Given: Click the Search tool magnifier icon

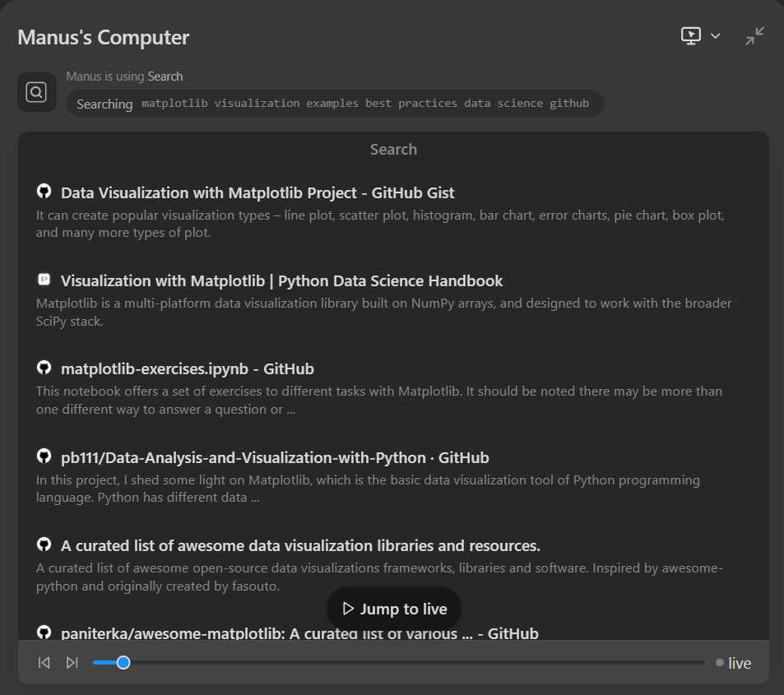Looking at the screenshot, I should (x=37, y=92).
